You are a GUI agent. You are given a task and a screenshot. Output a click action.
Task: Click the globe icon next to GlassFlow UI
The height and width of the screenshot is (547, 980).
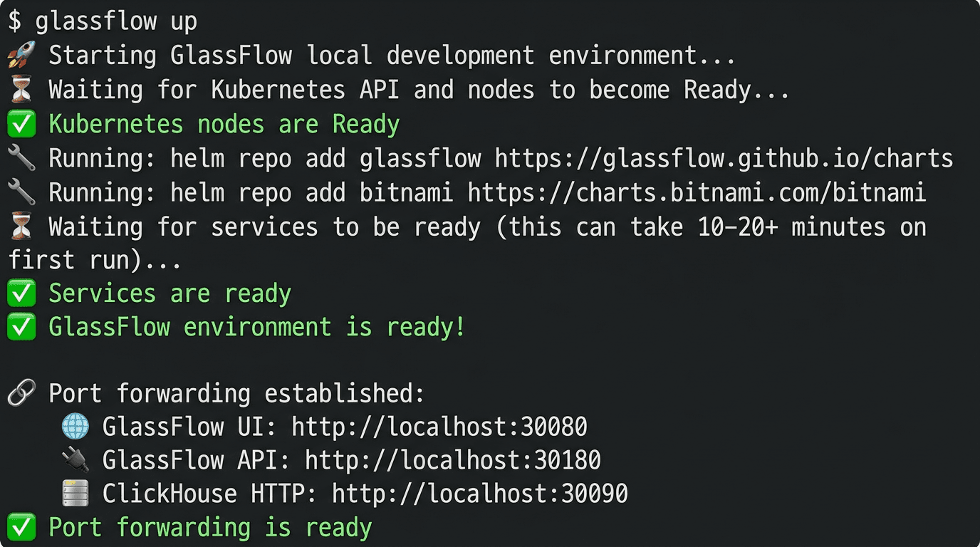point(75,427)
